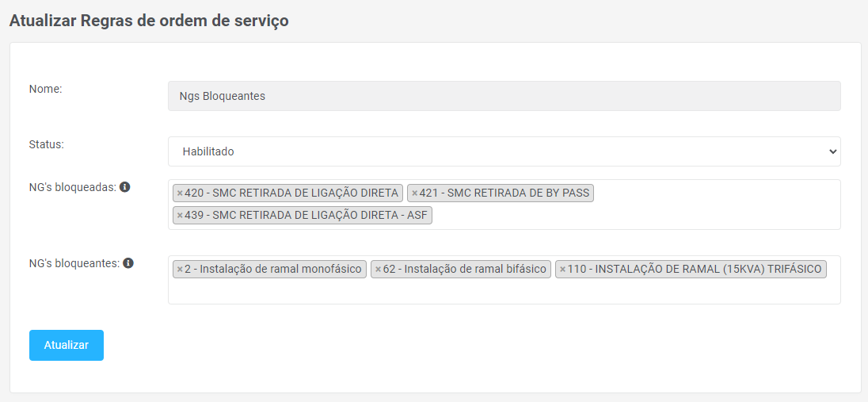
Task: Remove the 110 - INSTALAÇÃO DE RAMAL TRIFÁSICO tag
Action: tap(562, 269)
